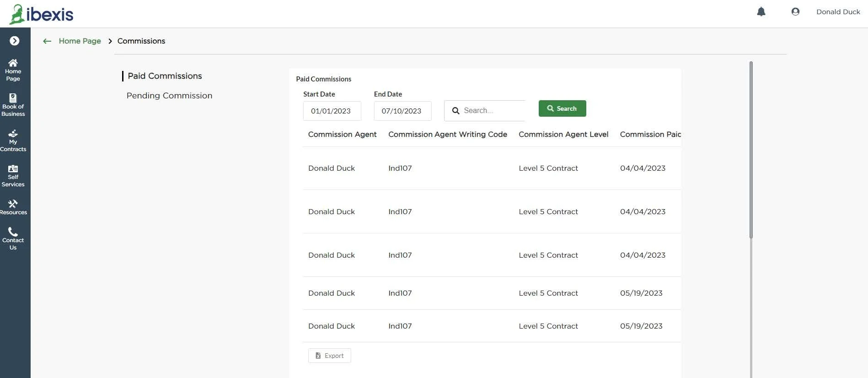Switch to the Pending Commission tab
This screenshot has height=378, width=868.
(169, 96)
